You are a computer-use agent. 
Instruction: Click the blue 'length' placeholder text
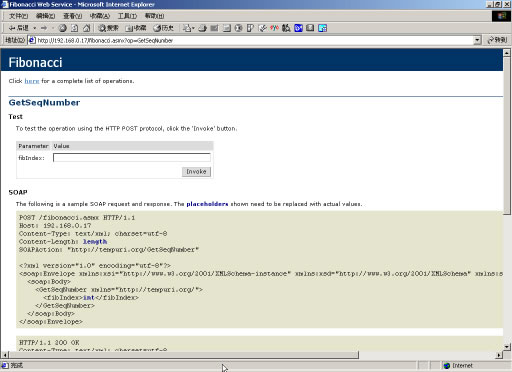tap(95, 242)
